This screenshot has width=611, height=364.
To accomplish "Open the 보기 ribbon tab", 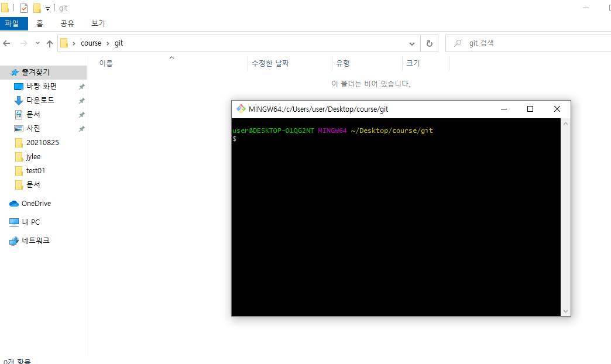I will (98, 23).
